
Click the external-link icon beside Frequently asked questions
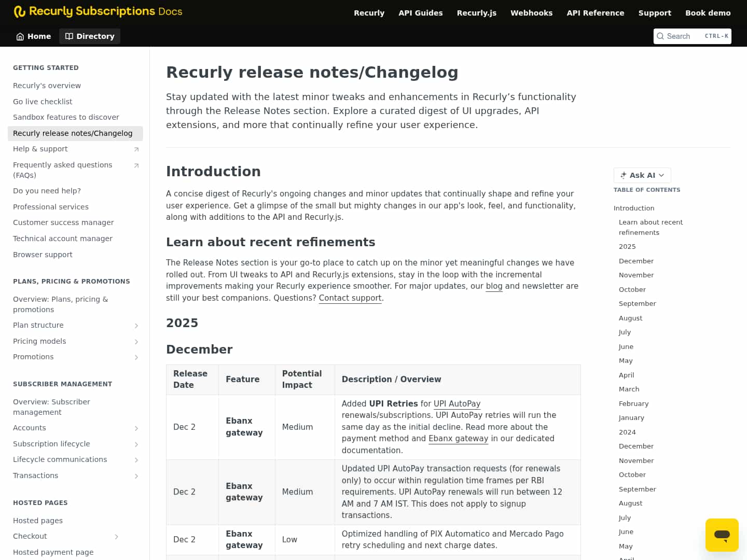136,165
